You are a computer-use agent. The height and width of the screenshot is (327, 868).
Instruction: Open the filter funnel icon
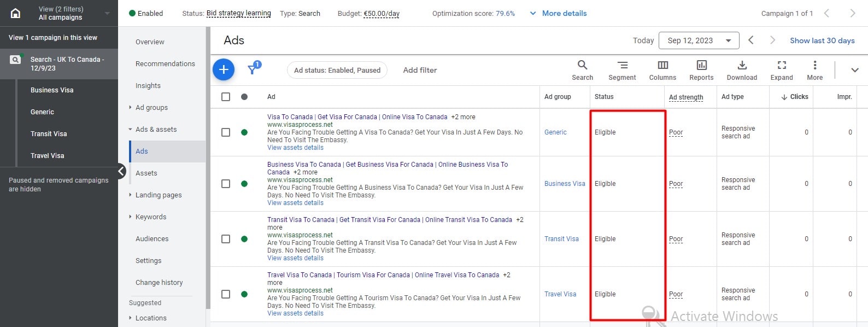[253, 69]
